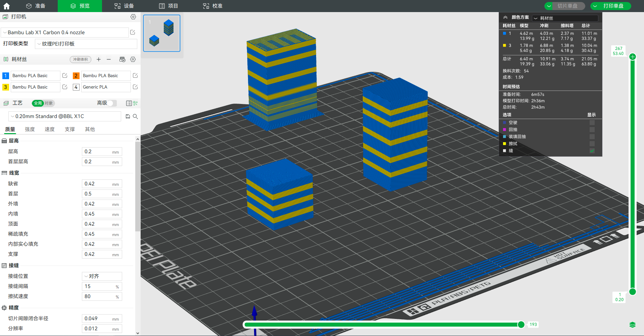Click the layer height section icon
The image size is (644, 336).
(x=4, y=141)
